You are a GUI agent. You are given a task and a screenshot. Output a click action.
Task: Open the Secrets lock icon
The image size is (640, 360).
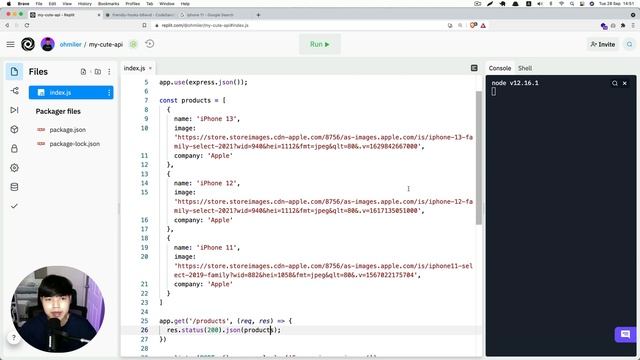click(x=14, y=149)
